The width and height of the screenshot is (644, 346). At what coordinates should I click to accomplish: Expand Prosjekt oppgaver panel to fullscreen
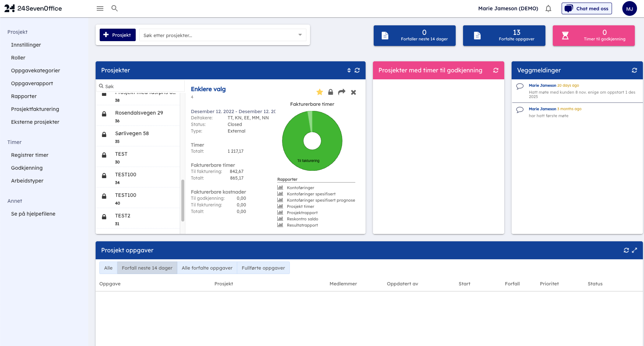(x=634, y=251)
